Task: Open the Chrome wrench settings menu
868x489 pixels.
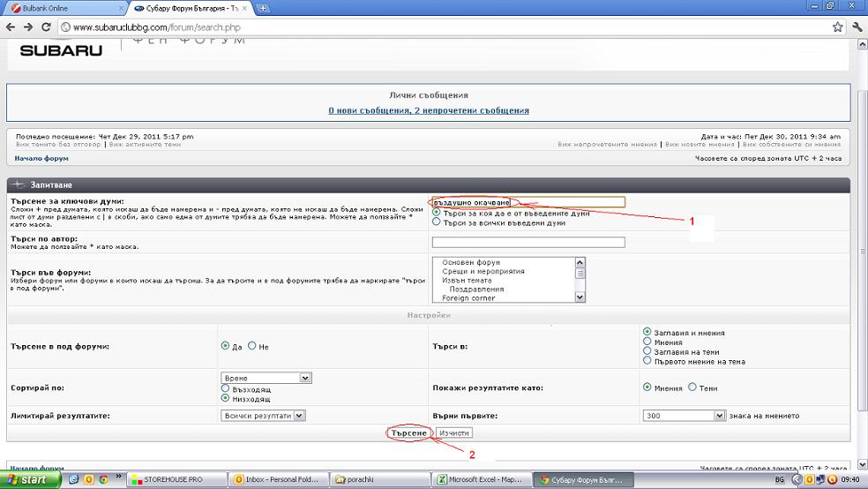Action: [x=857, y=27]
